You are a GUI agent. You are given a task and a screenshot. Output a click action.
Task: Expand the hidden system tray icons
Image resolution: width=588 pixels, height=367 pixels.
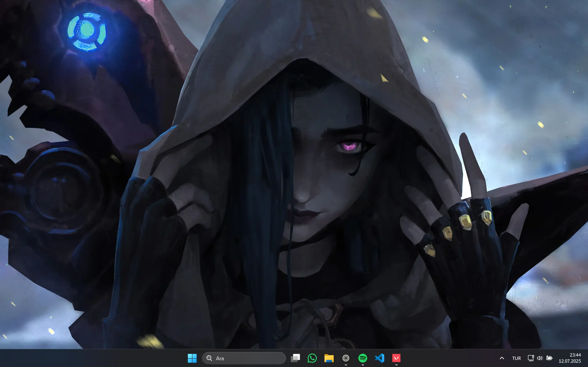coord(502,358)
